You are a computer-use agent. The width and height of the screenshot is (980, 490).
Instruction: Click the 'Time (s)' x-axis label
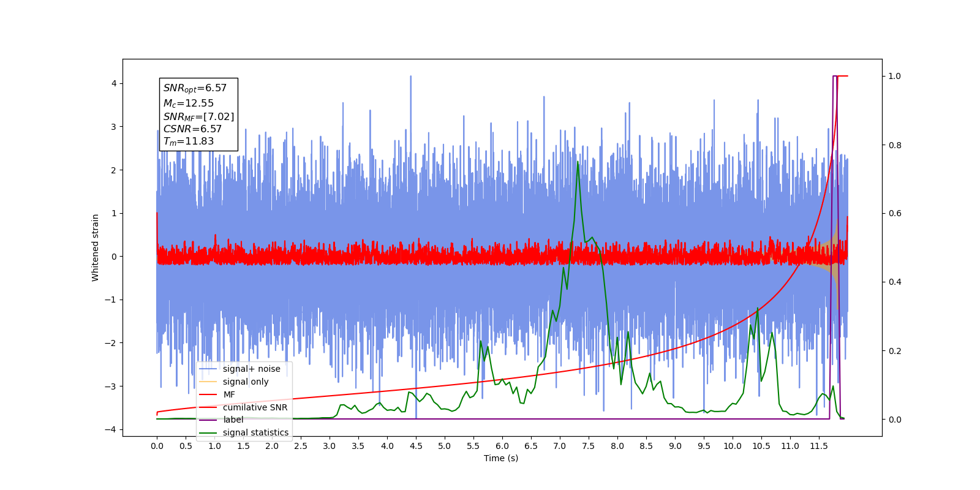coord(501,458)
